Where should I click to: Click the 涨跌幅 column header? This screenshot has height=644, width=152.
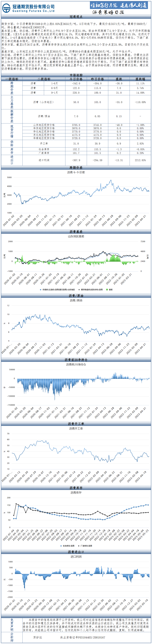click(x=140, y=79)
